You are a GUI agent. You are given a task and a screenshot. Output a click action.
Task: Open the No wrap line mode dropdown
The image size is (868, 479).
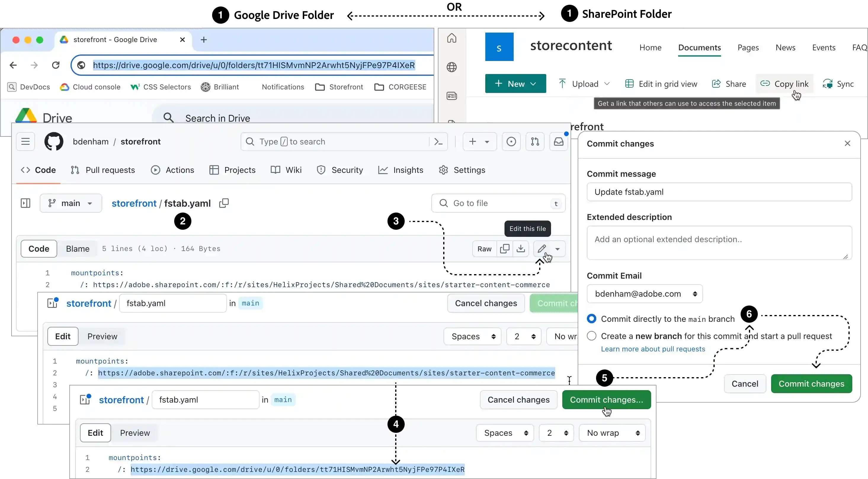(x=612, y=433)
